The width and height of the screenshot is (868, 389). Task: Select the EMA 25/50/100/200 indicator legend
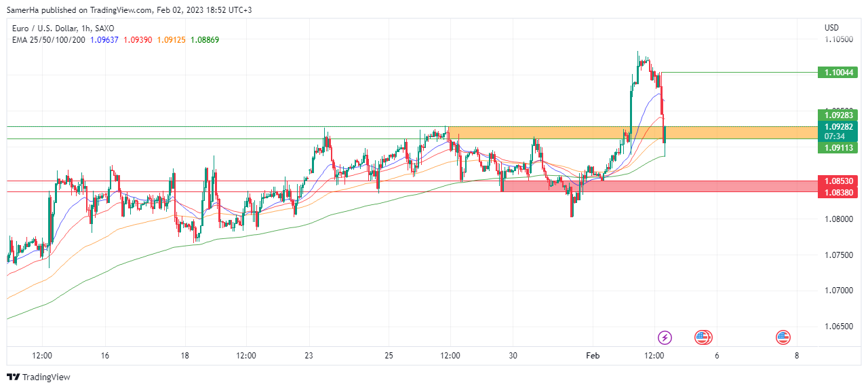[49, 39]
